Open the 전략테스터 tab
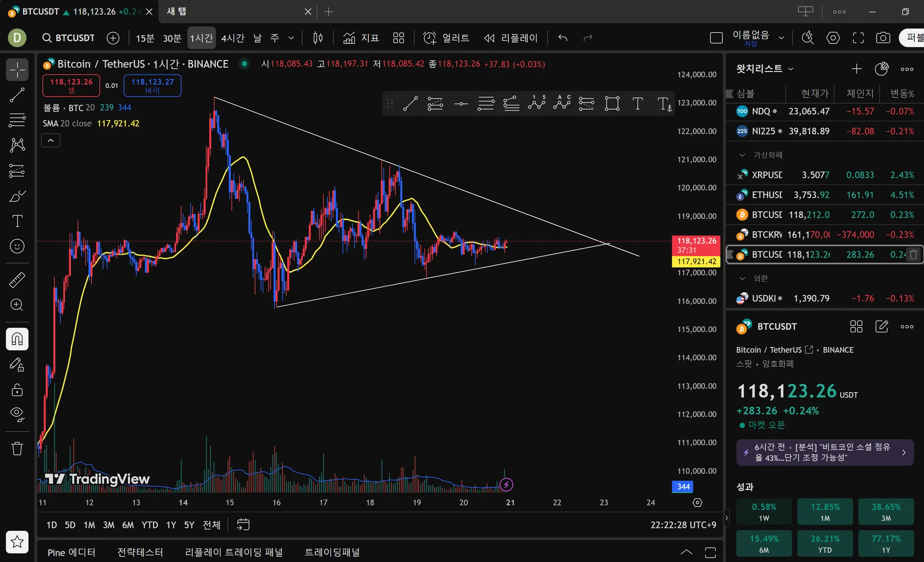Screen dimensions: 924x562 point(140,552)
